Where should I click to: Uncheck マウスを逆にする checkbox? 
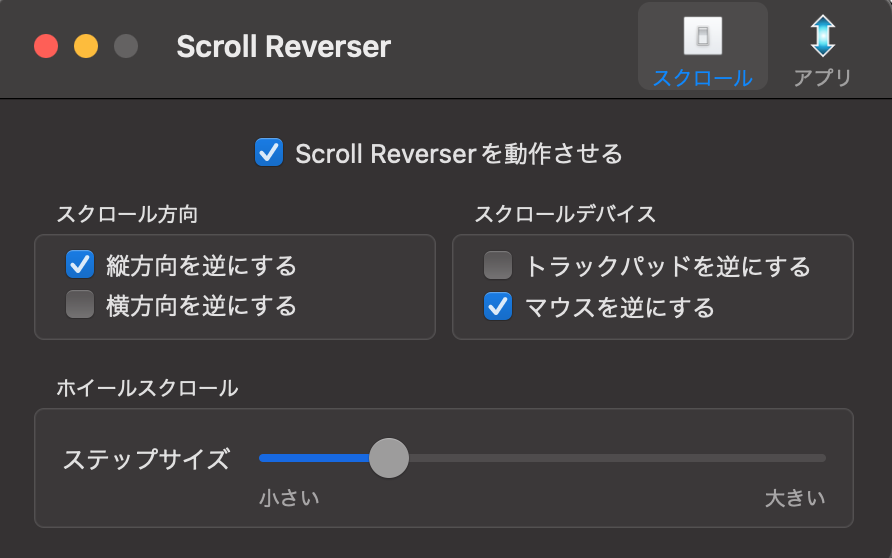pyautogui.click(x=498, y=307)
